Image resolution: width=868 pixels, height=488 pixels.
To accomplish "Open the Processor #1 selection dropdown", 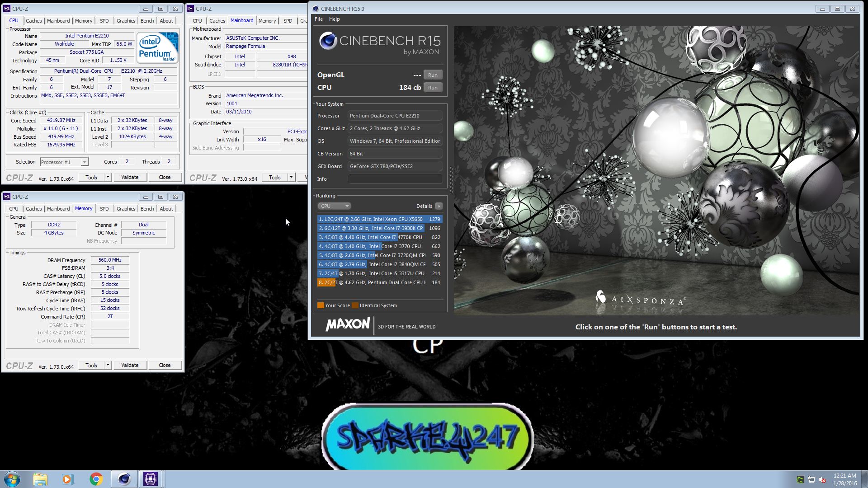I will 64,162.
